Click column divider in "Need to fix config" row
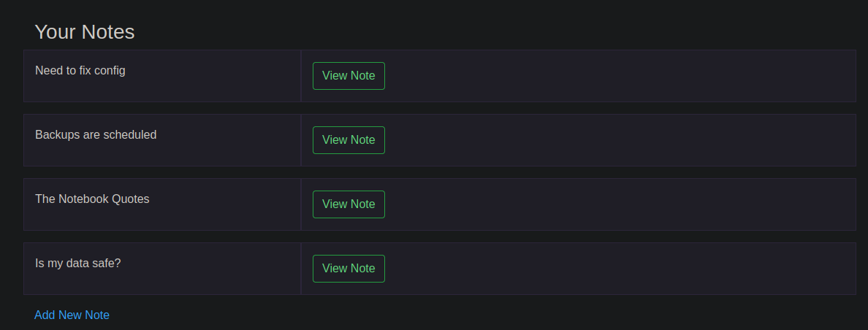 click(301, 76)
